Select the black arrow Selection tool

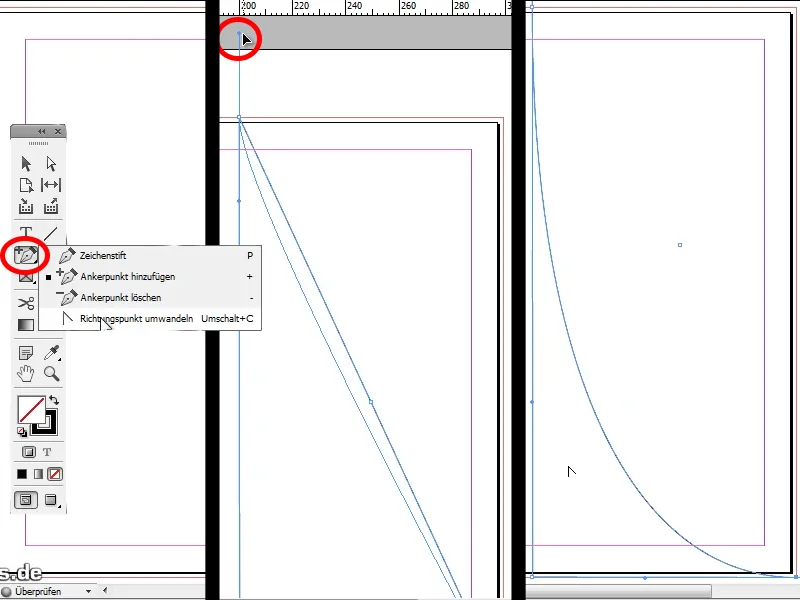(26, 164)
